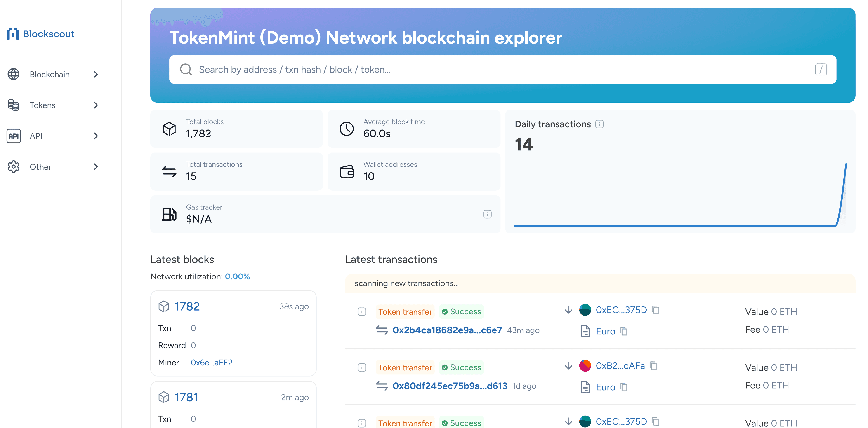Open address 0xB2...cAFa
Image resolution: width=868 pixels, height=428 pixels.
coord(620,366)
